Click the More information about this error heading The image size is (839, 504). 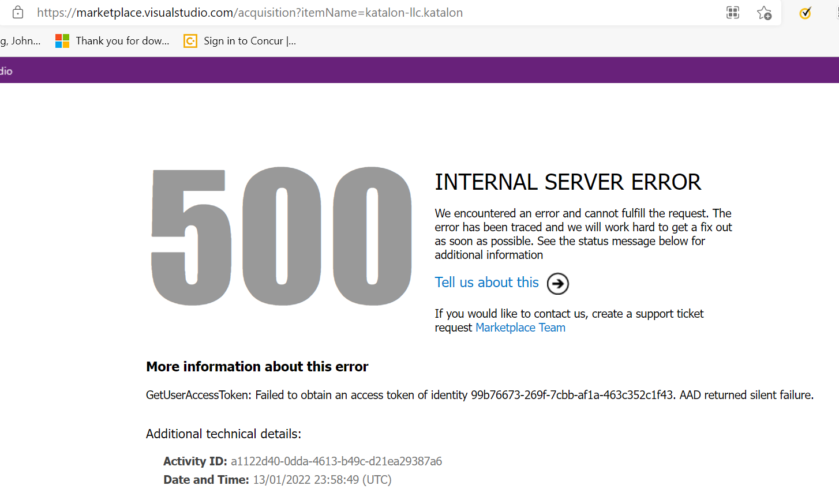click(x=257, y=366)
